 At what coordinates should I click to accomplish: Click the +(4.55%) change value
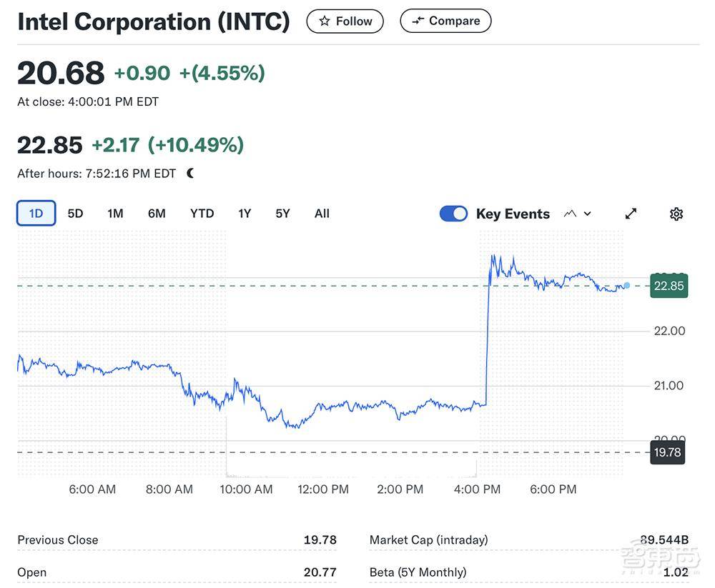point(222,74)
